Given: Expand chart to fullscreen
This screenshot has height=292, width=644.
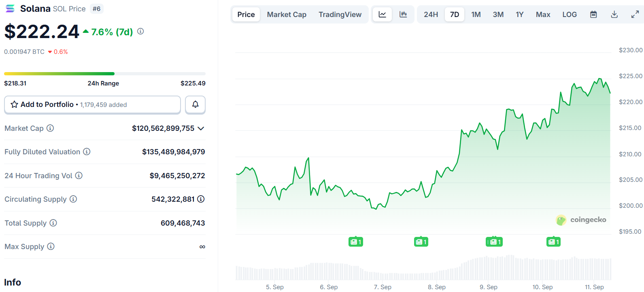Looking at the screenshot, I should click(635, 15).
